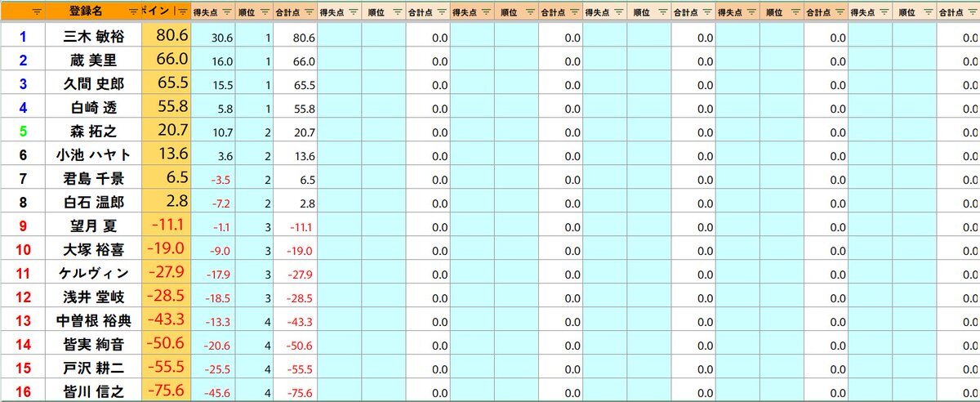Image resolution: width=980 pixels, height=402 pixels.
Task: Select player name 戸沢 耕二
Action: pos(93,368)
